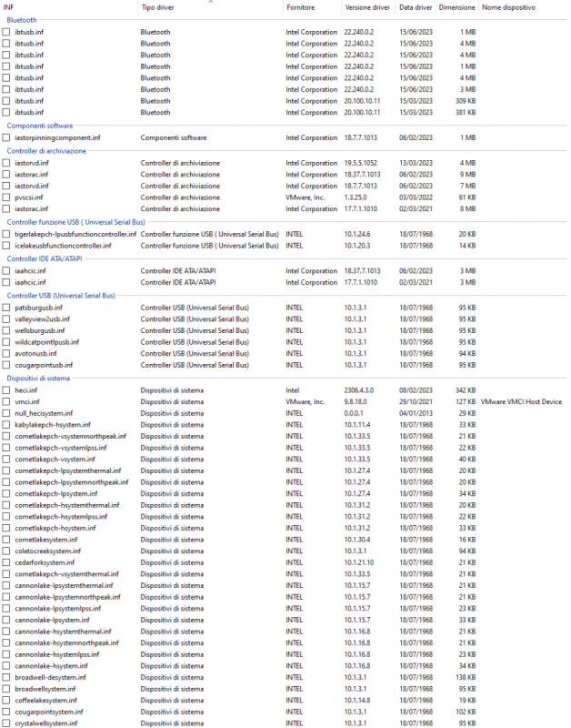571x728 pixels.
Task: Collapse the Dispositivi di sistema group
Action: [x=38, y=379]
